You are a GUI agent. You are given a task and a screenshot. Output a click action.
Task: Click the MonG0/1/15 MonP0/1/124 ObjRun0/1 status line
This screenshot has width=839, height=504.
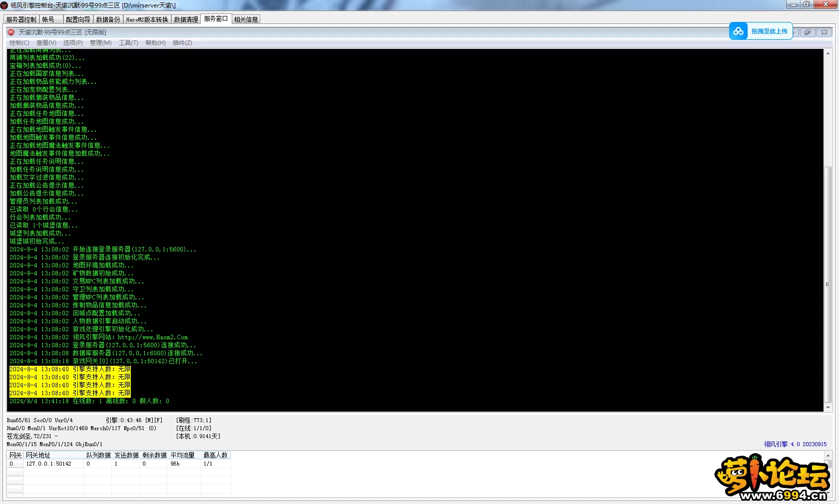pyautogui.click(x=54, y=444)
